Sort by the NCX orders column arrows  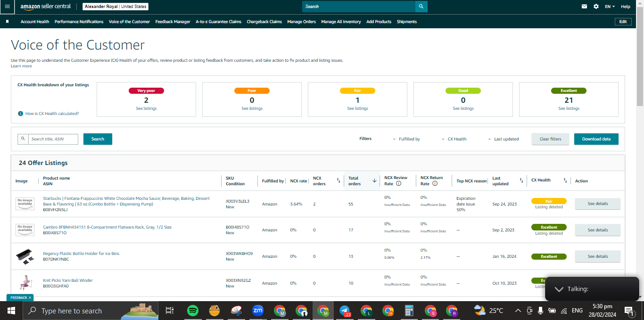click(x=338, y=181)
